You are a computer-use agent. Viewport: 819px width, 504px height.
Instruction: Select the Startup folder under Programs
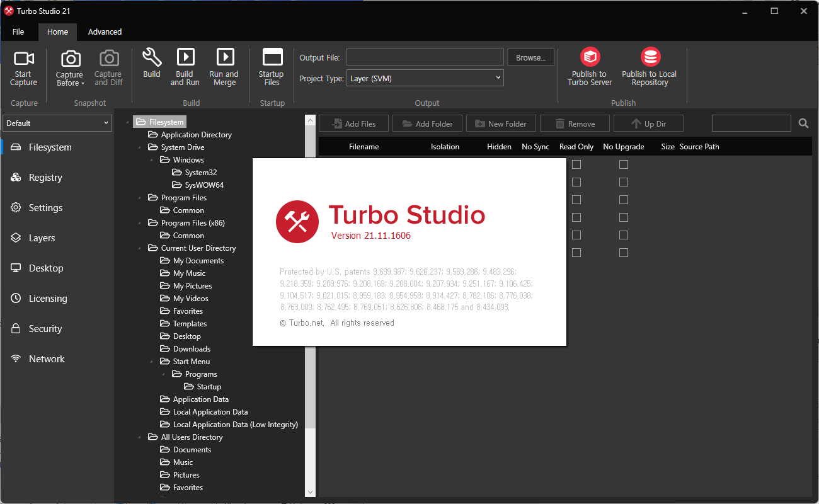[x=202, y=387]
